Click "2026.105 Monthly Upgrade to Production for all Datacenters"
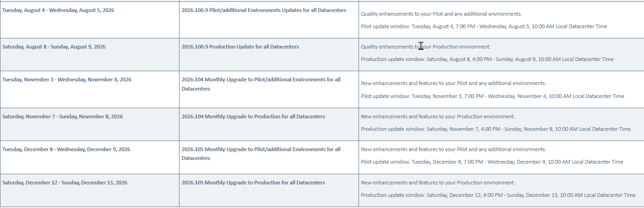This screenshot has height=208, width=644. [x=253, y=183]
